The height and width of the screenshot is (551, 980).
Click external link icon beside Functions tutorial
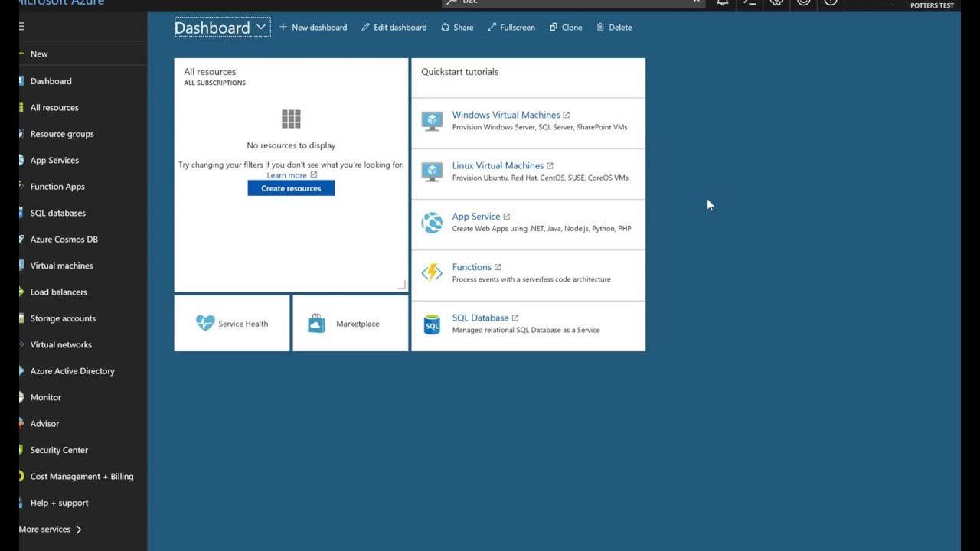click(498, 267)
